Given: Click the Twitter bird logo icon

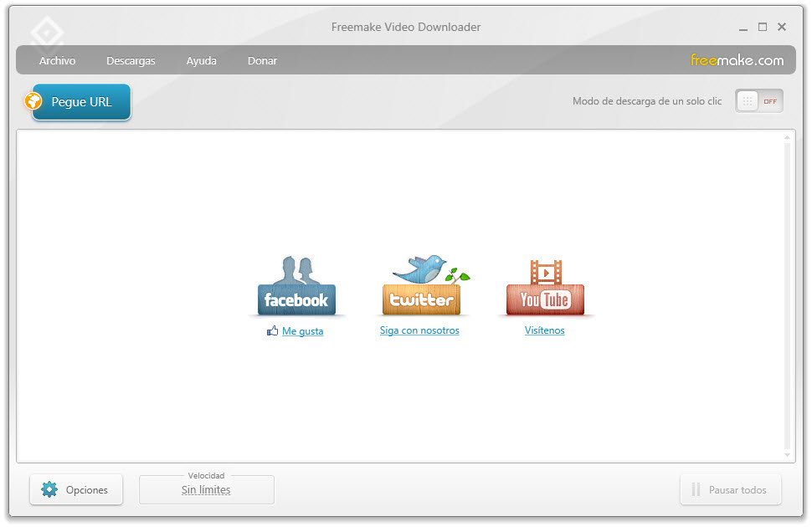Looking at the screenshot, I should click(424, 284).
